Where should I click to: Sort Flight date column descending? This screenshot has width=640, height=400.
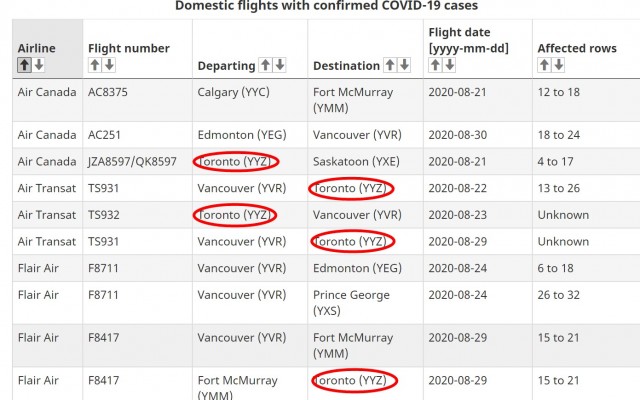[x=449, y=65]
